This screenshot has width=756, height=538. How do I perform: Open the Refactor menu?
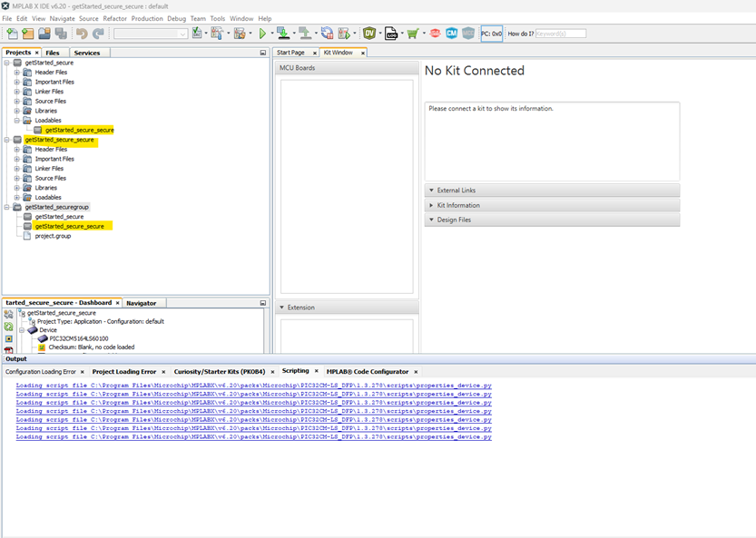pos(114,18)
